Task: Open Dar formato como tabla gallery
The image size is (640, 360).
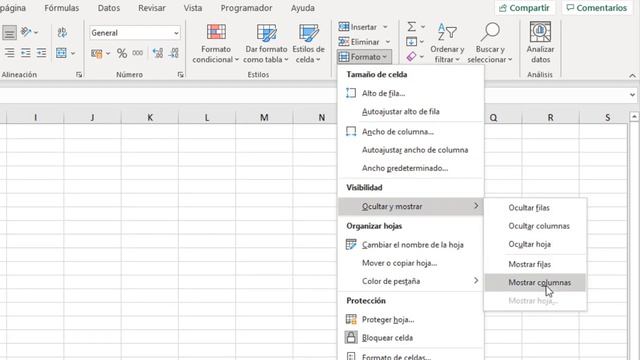Action: click(x=266, y=43)
